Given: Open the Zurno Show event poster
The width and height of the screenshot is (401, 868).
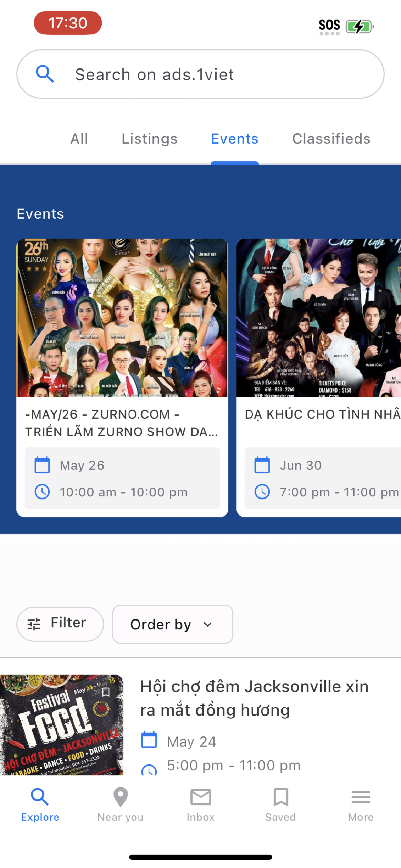Looking at the screenshot, I should pos(122,318).
